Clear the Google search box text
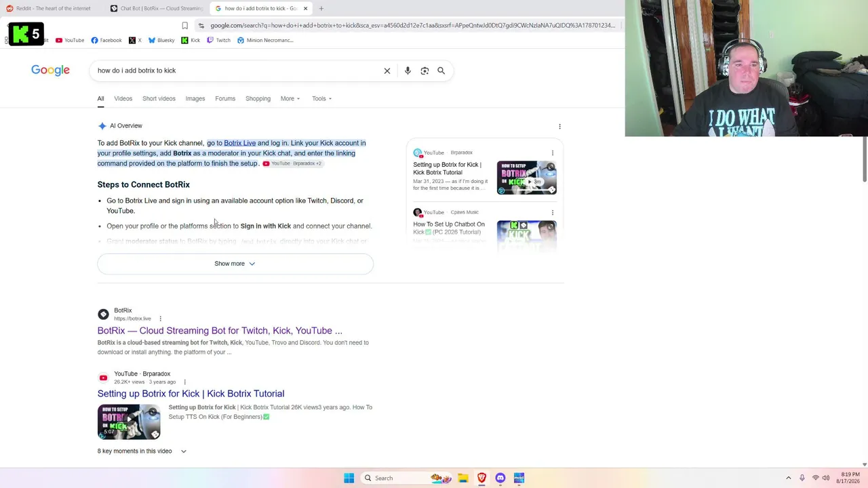 [387, 70]
